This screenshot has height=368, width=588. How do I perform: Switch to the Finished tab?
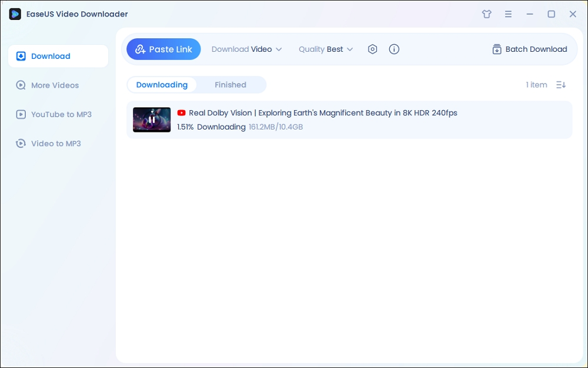(230, 84)
